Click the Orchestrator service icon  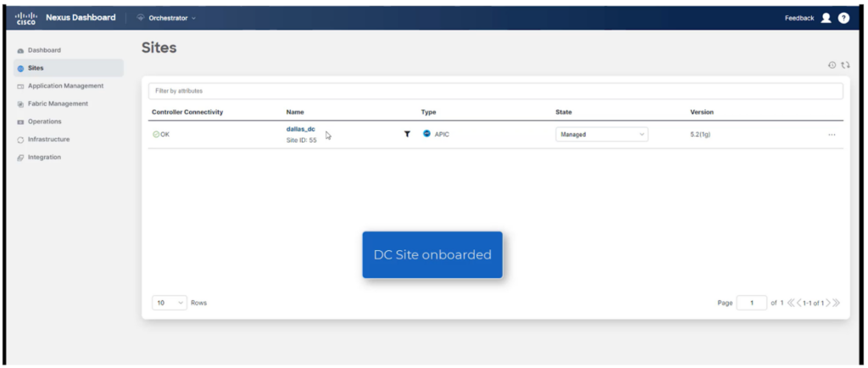pyautogui.click(x=140, y=19)
